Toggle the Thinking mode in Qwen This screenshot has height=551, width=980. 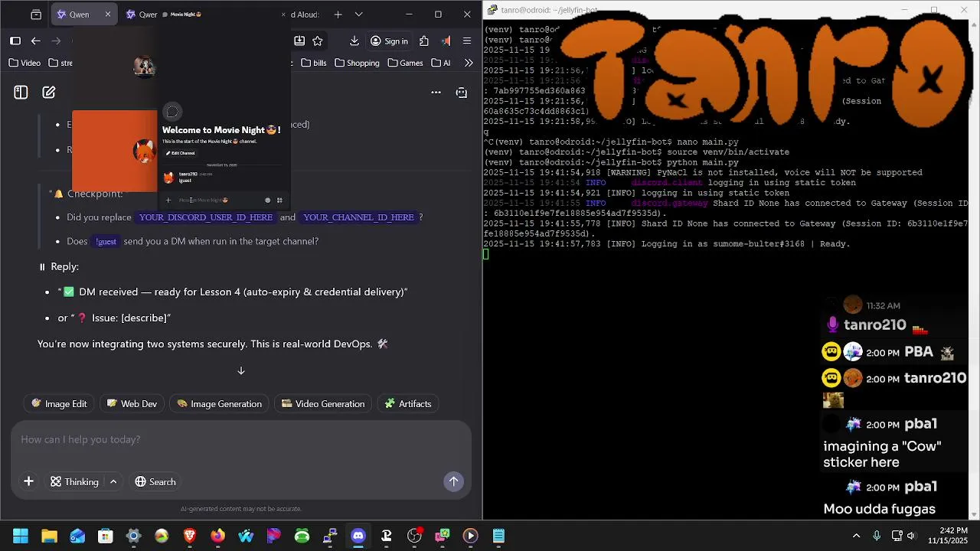point(75,481)
